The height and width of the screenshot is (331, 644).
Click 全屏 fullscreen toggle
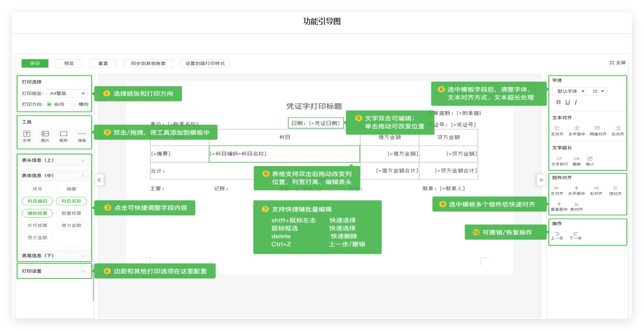pyautogui.click(x=617, y=63)
